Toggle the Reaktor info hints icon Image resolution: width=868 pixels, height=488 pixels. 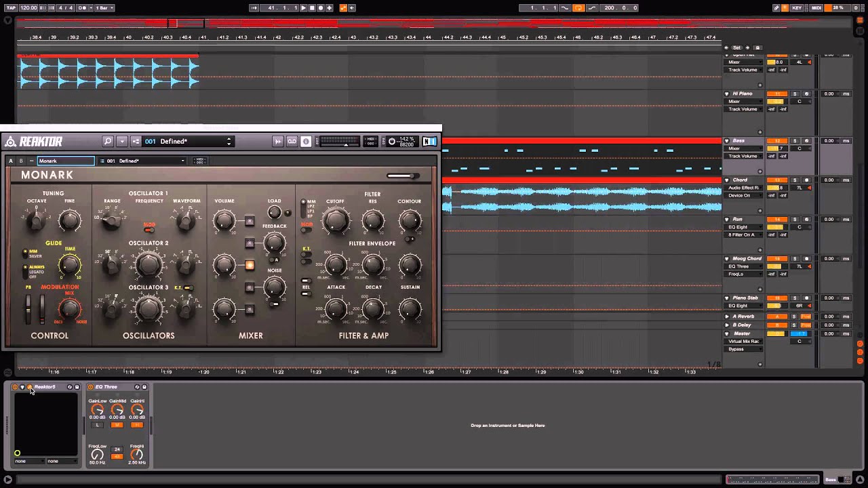tap(306, 142)
